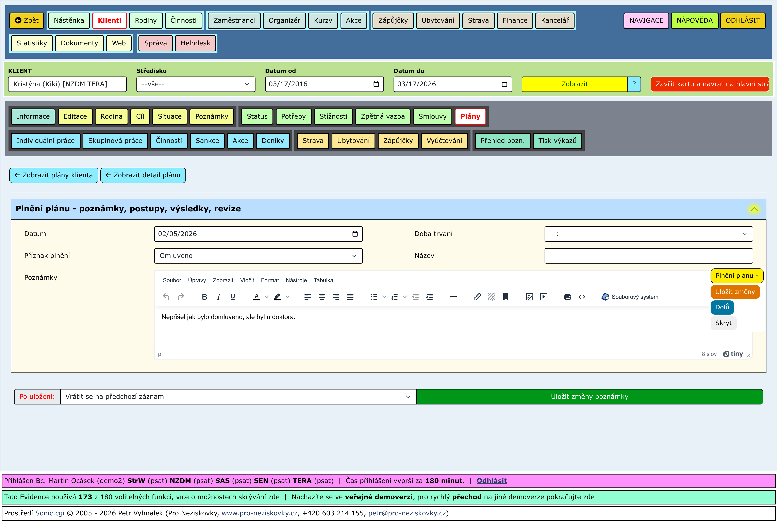
Task: Center align the text
Action: coord(321,297)
